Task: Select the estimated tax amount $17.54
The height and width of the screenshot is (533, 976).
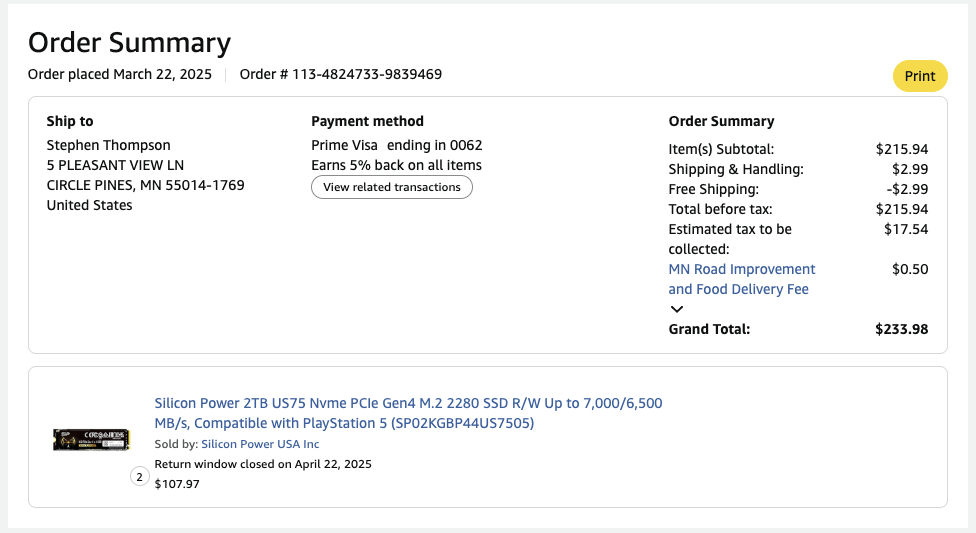Action: (906, 229)
